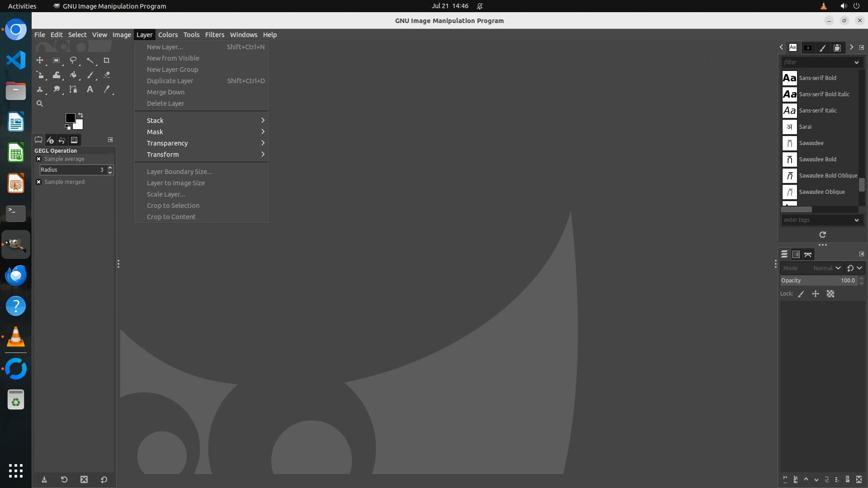Screen dimensions: 868x488
Task: Click the Radius value field
Action: click(72, 170)
